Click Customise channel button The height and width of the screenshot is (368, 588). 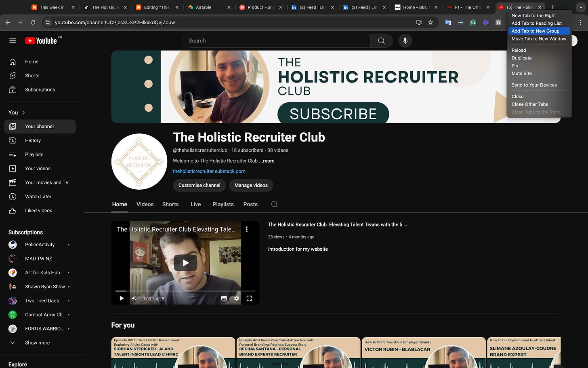point(199,185)
